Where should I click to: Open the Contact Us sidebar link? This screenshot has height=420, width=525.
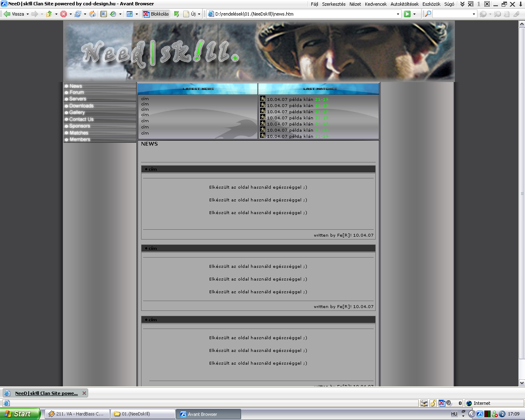tap(100, 119)
